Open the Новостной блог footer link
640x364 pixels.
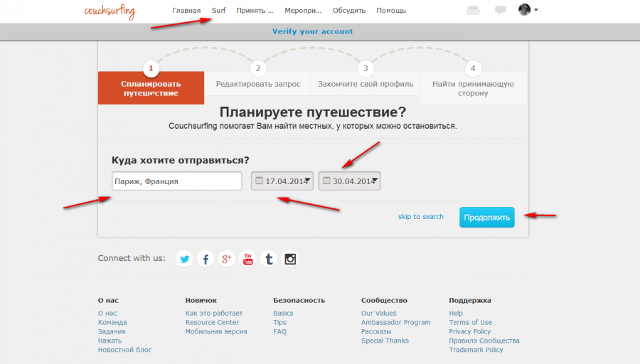click(124, 350)
